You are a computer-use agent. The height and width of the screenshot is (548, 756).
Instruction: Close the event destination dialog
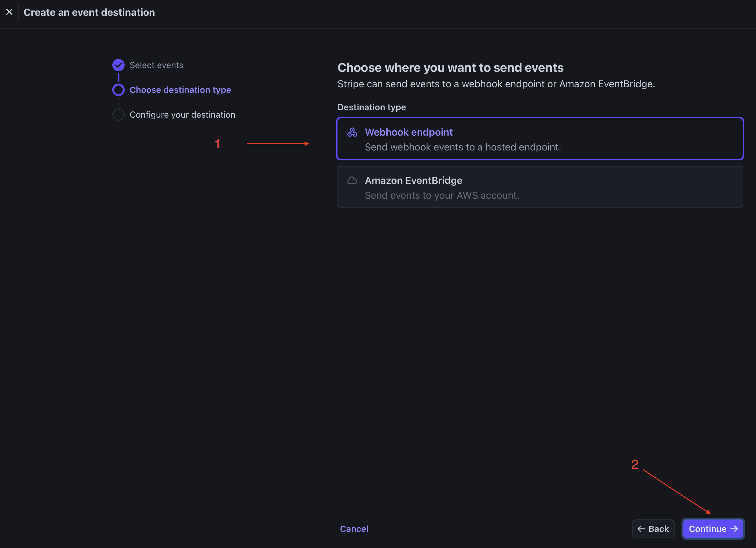click(9, 12)
